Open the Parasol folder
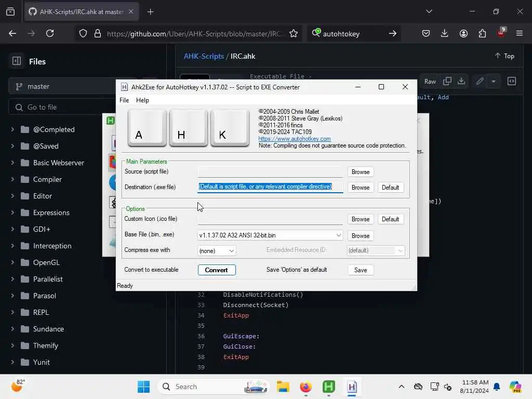 [x=45, y=296]
